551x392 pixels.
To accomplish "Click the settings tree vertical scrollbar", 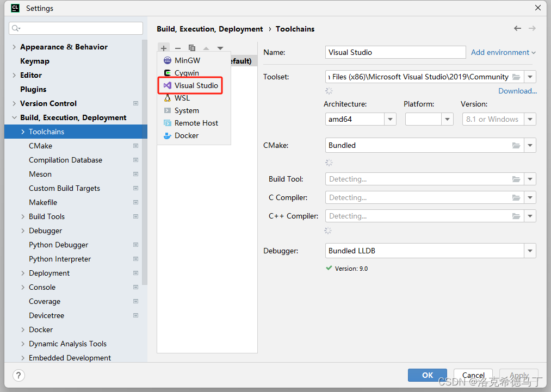I will (145, 161).
